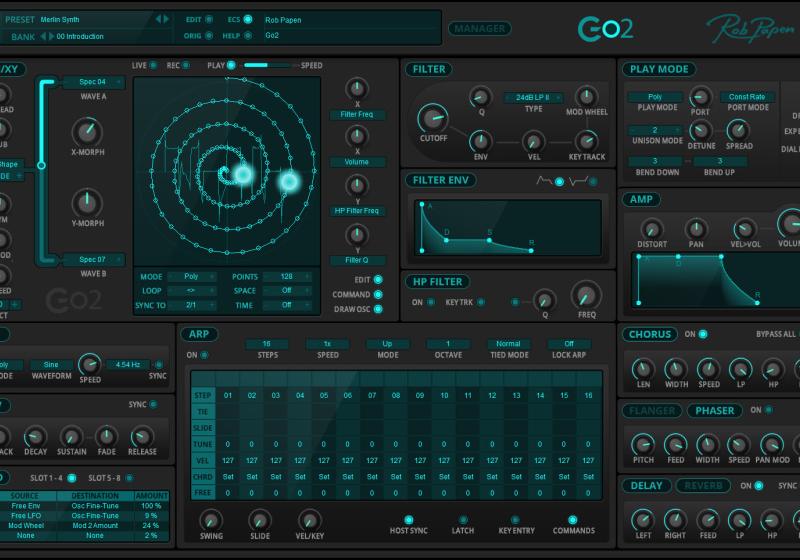Toggle ARP COMMANDS switch

click(572, 520)
